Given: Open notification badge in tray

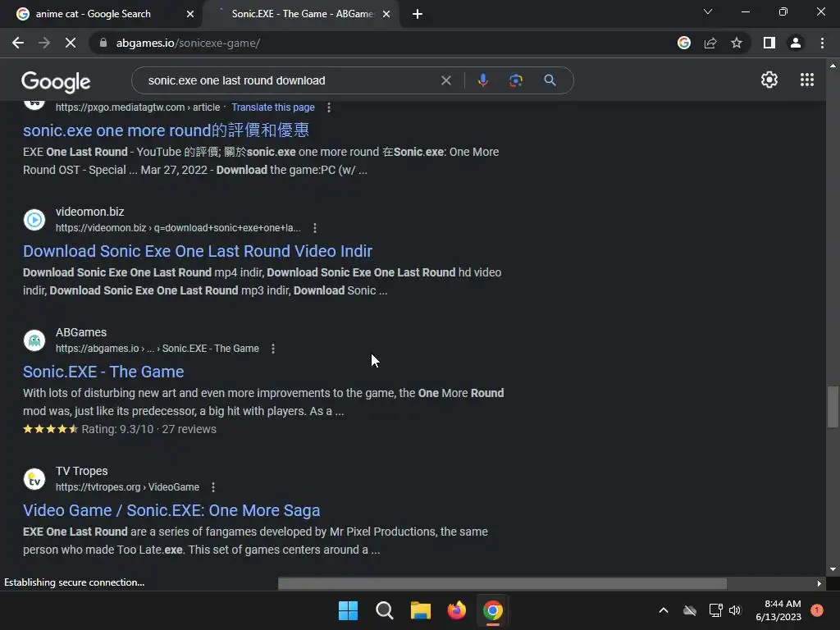Looking at the screenshot, I should pos(817,610).
